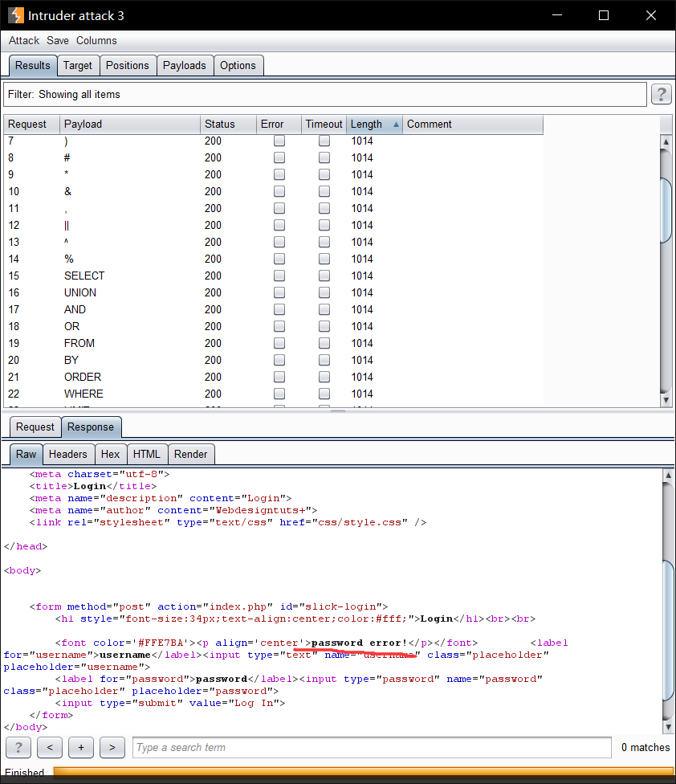Viewport: 676px width, 784px height.
Task: Toggle Error checkbox for request 7
Action: [x=279, y=141]
